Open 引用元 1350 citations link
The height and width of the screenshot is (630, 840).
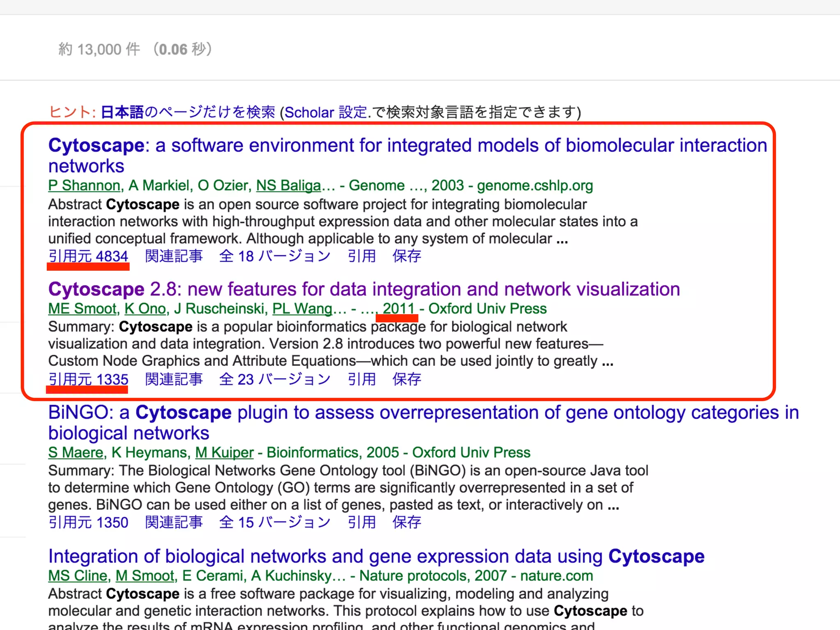pos(88,523)
